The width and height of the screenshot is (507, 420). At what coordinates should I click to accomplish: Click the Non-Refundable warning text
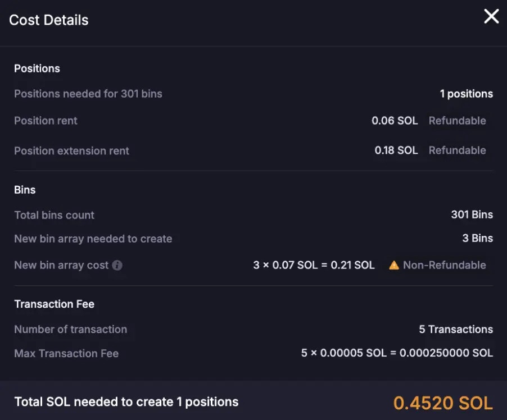pos(444,265)
